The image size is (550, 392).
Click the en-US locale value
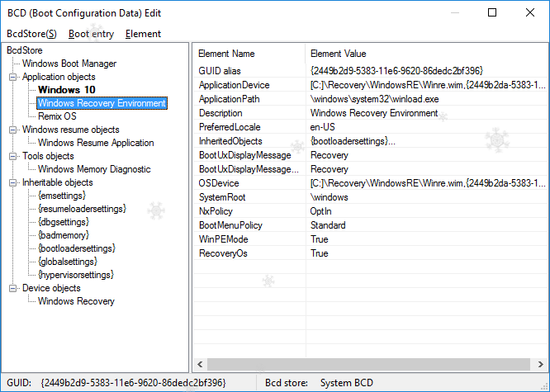click(322, 127)
